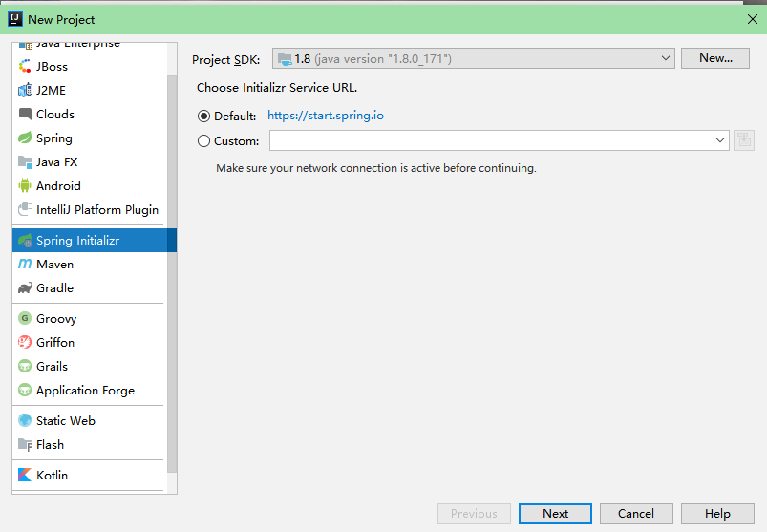Open the https://start.spring.io link

326,116
